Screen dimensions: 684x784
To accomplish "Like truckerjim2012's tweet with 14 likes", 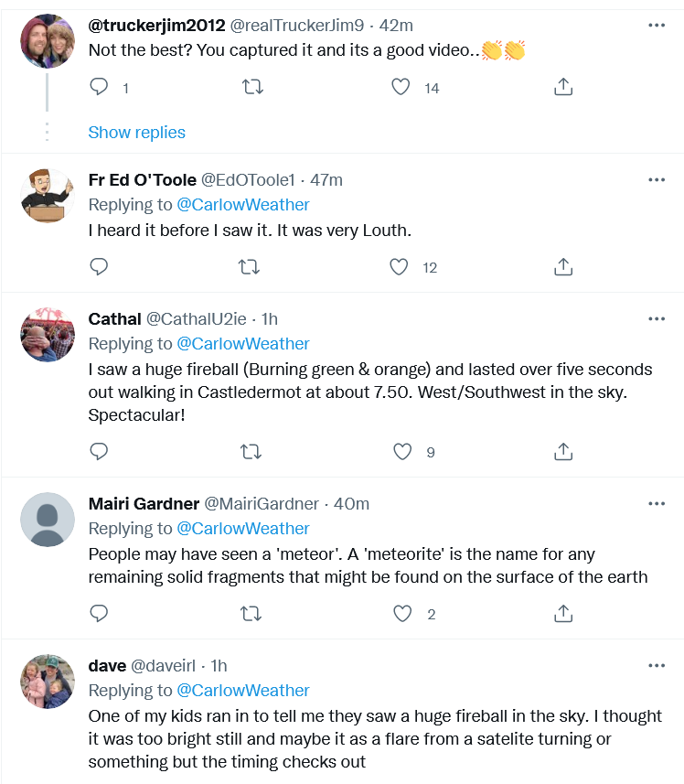I will point(401,88).
